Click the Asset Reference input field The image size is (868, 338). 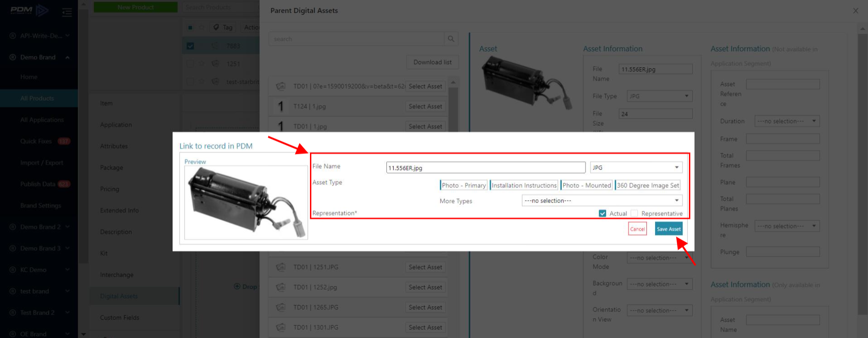coord(783,84)
